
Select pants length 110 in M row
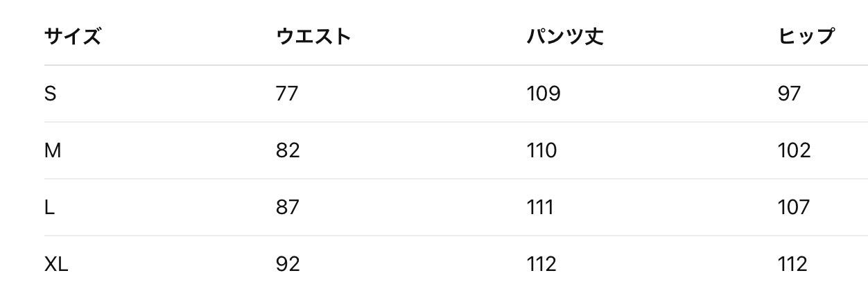pos(541,150)
